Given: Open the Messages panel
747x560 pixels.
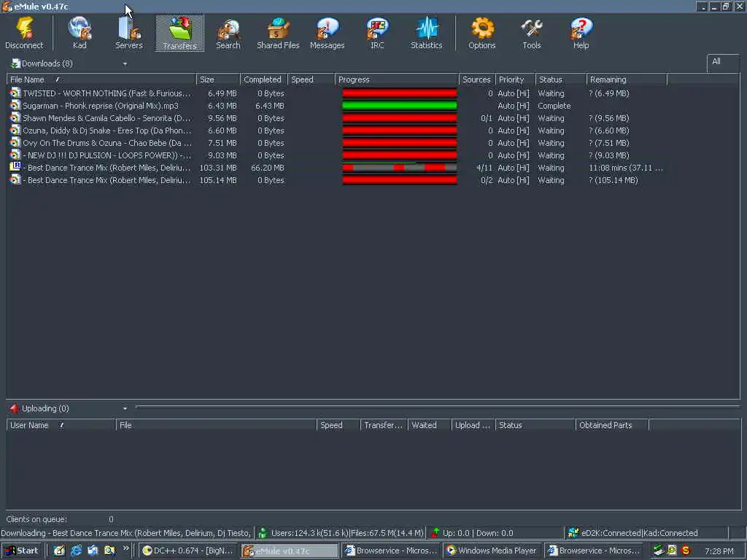Looking at the screenshot, I should (x=328, y=33).
